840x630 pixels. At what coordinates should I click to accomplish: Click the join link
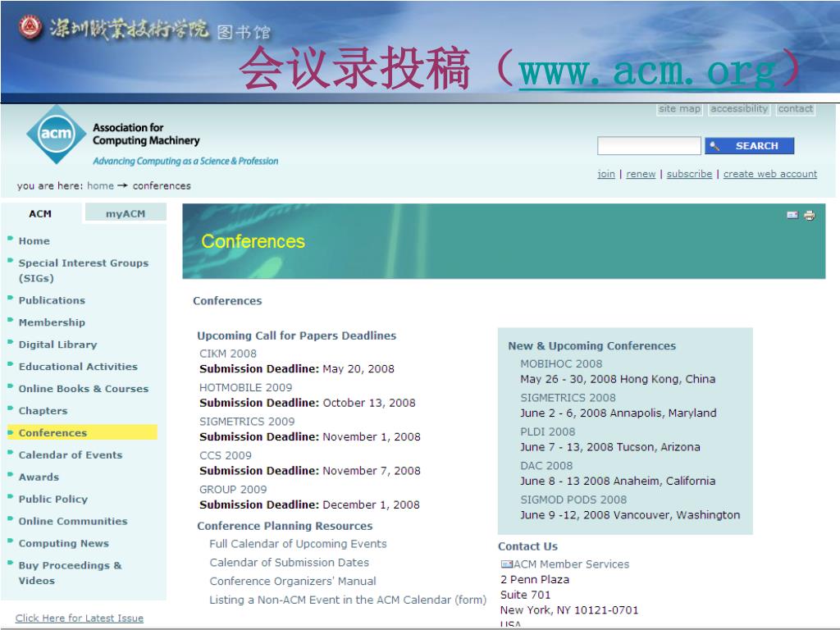[x=606, y=174]
